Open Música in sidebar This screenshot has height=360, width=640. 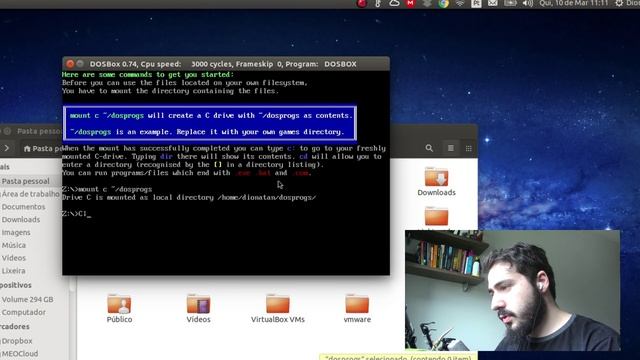(x=13, y=245)
